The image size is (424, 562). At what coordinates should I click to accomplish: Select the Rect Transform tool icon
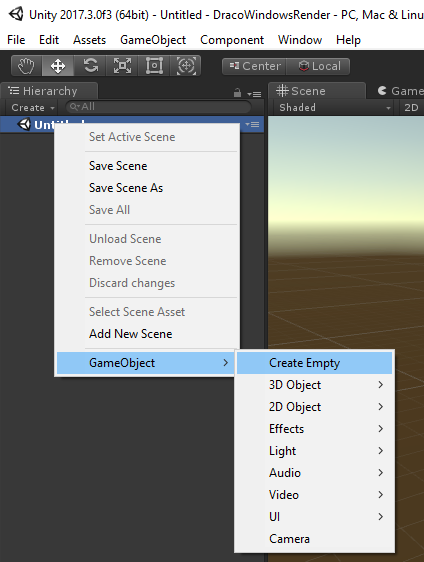[x=154, y=66]
